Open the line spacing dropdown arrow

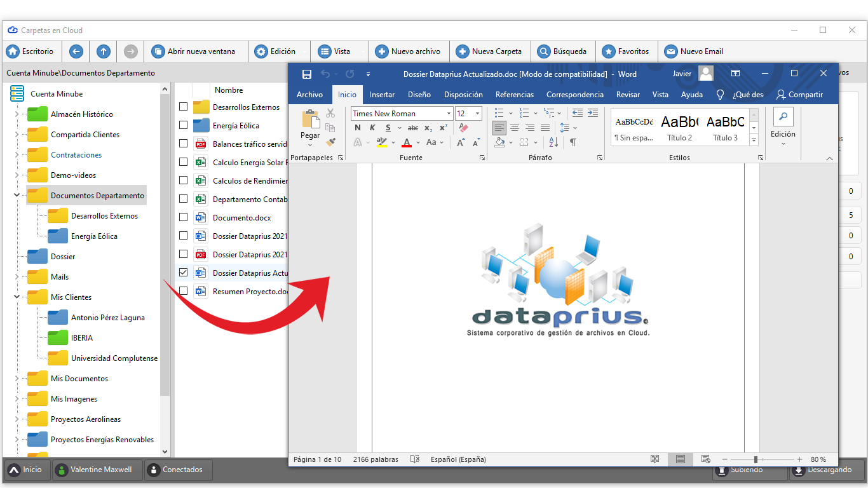[x=575, y=128]
